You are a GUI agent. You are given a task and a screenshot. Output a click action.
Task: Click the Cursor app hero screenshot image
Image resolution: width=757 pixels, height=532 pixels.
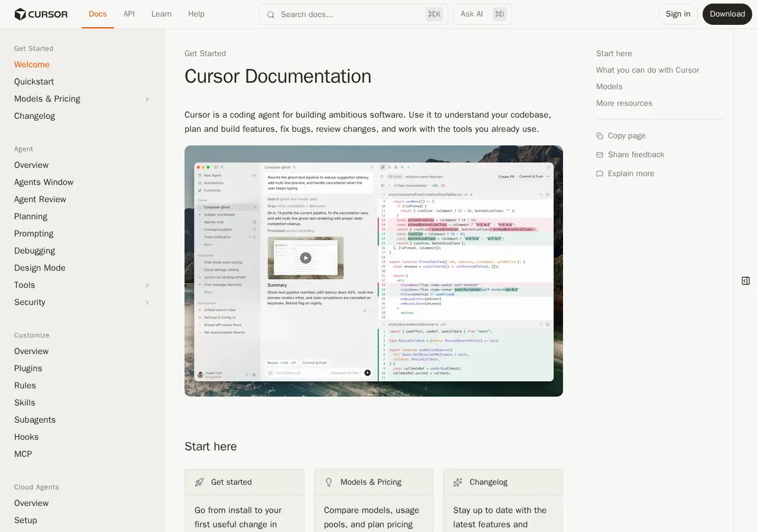click(x=374, y=271)
